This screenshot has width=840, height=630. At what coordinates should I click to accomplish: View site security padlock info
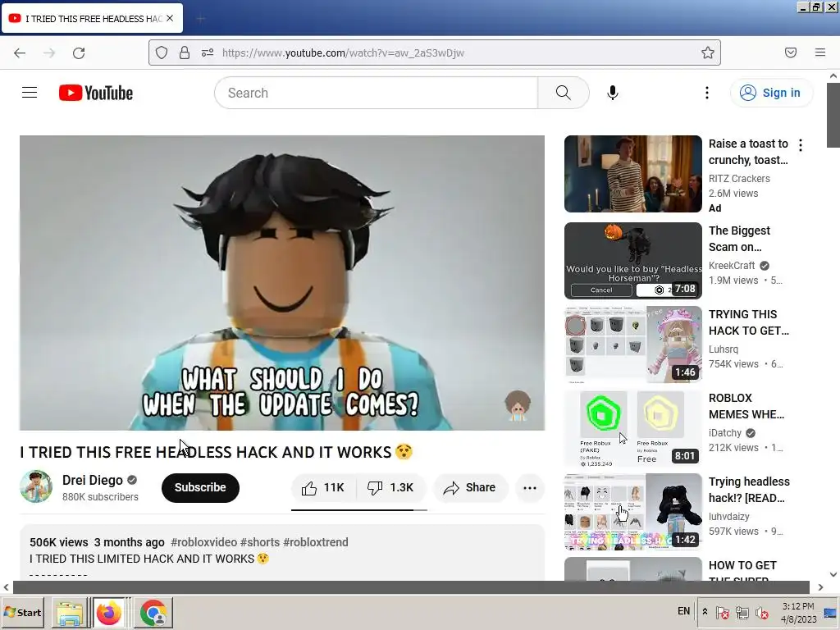pyautogui.click(x=185, y=52)
